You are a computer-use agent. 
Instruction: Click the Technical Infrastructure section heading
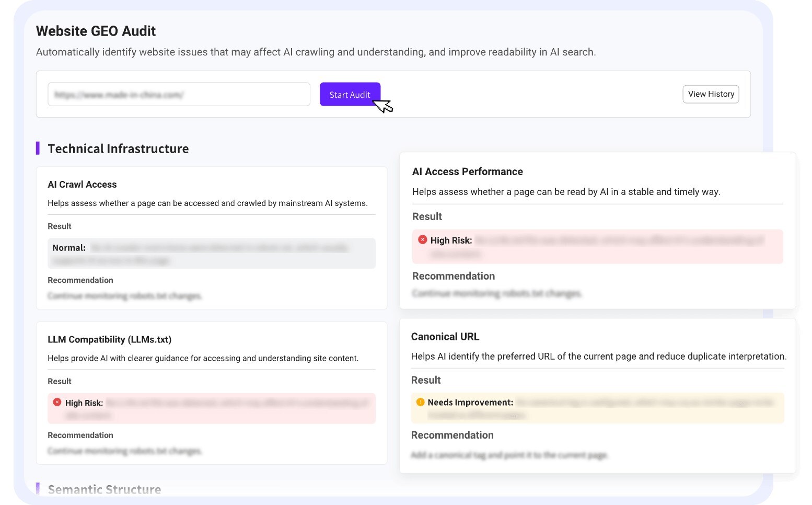pyautogui.click(x=118, y=149)
